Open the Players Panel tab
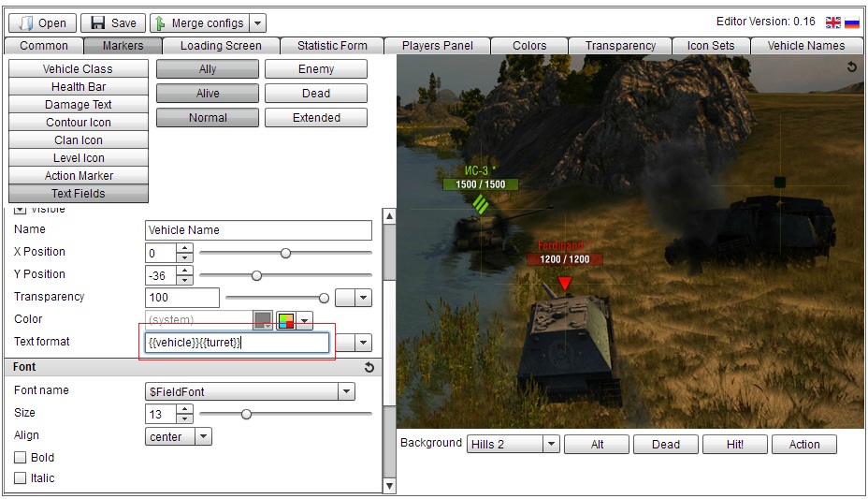This screenshot has width=868, height=499. pyautogui.click(x=438, y=46)
